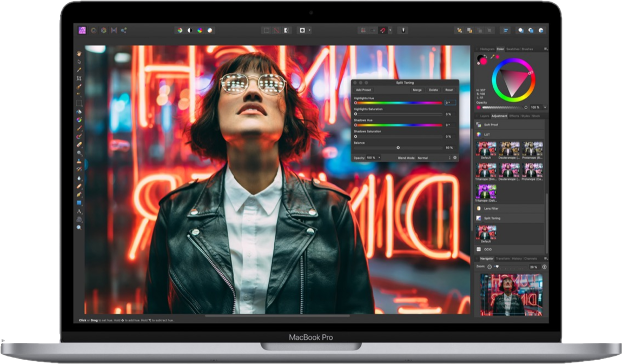The height and width of the screenshot is (364, 622).
Task: Open the Blend Mode dropdown set to Normal
Action: tap(433, 157)
